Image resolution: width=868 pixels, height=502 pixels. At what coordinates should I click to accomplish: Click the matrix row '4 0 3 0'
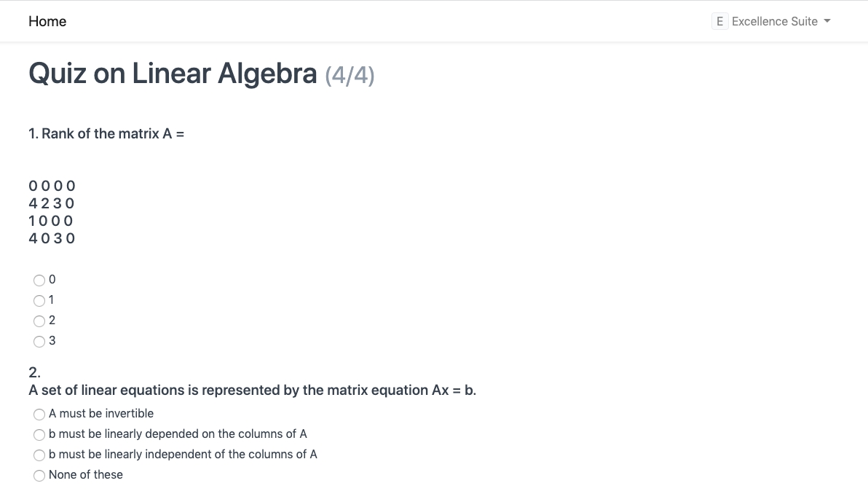click(x=52, y=238)
